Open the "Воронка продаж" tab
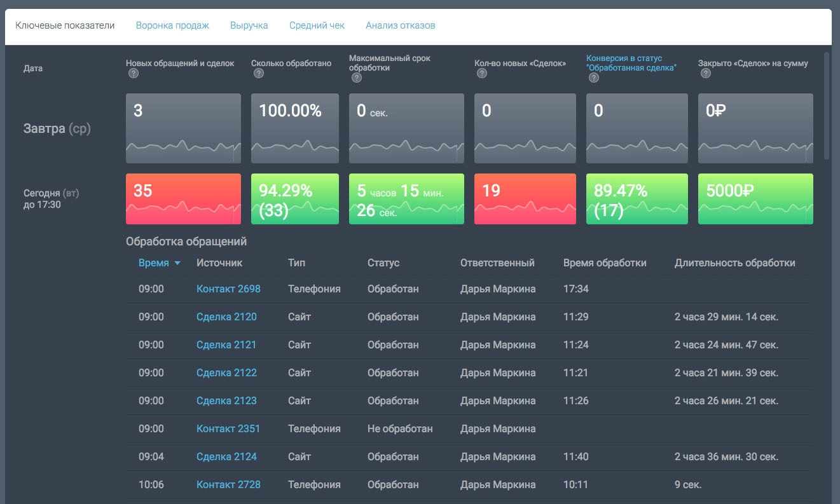 pos(172,25)
